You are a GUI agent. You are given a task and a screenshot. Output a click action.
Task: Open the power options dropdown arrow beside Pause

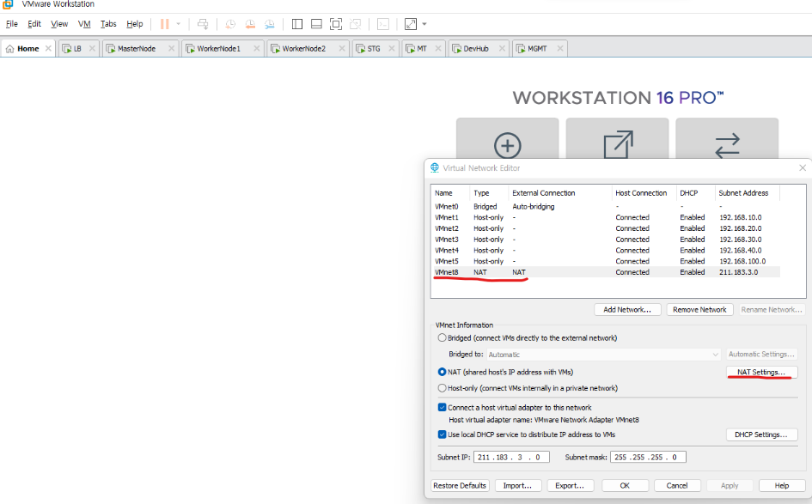[x=178, y=24]
